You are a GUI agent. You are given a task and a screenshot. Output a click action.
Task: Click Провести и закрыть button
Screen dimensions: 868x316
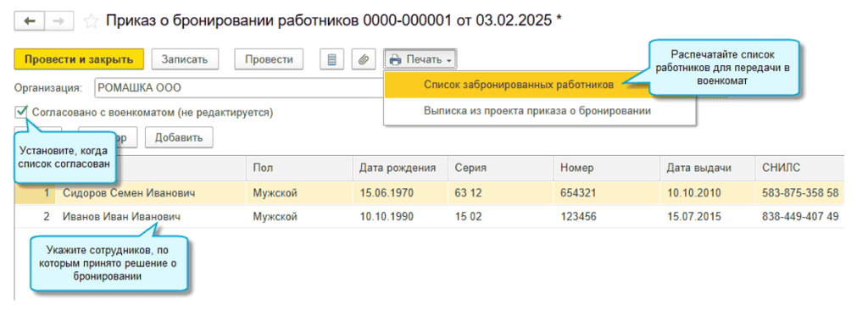79,59
